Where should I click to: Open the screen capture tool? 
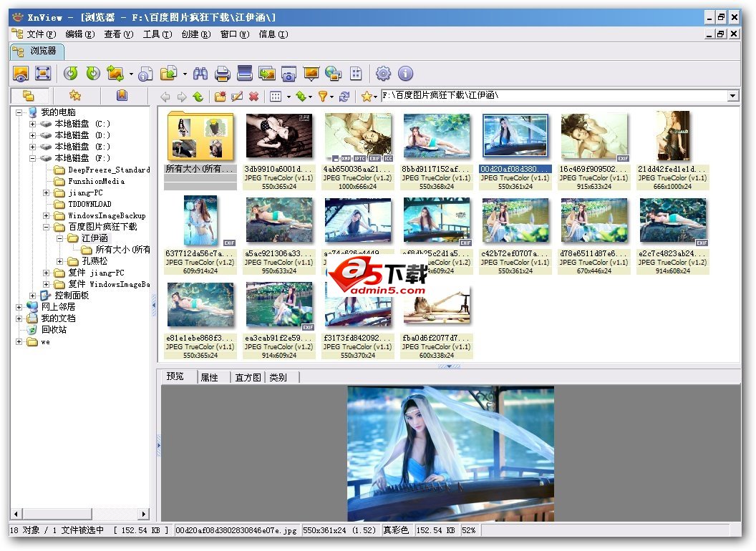[x=288, y=74]
